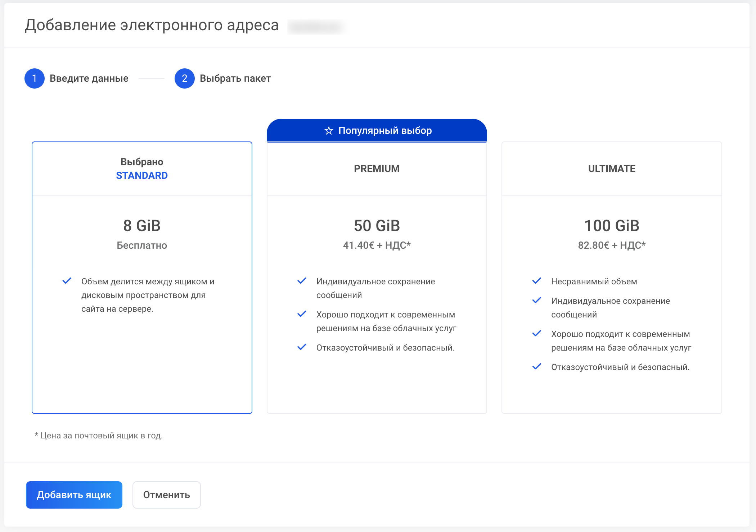Click Premium checkmark beside Отказоустойчивый и безопасный

click(x=302, y=347)
